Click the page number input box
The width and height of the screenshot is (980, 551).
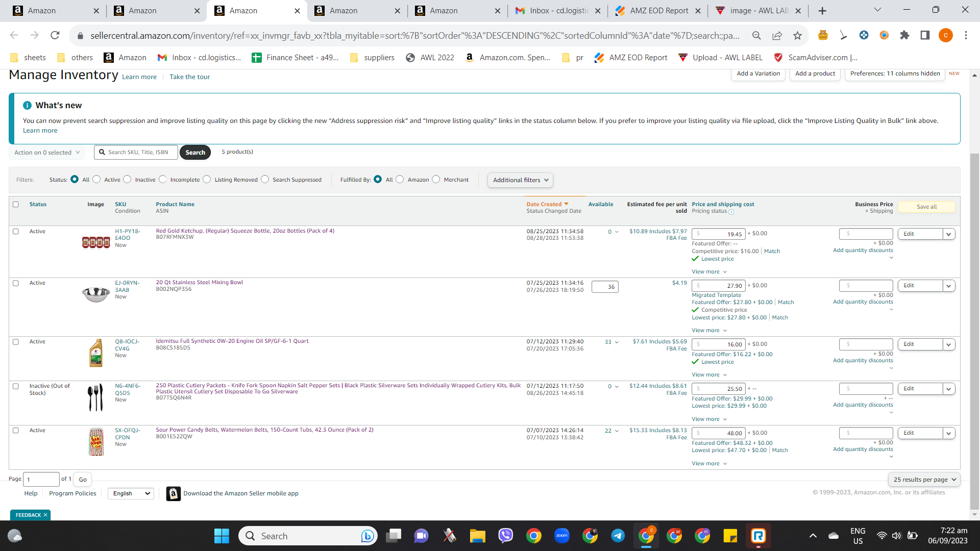pos(41,480)
